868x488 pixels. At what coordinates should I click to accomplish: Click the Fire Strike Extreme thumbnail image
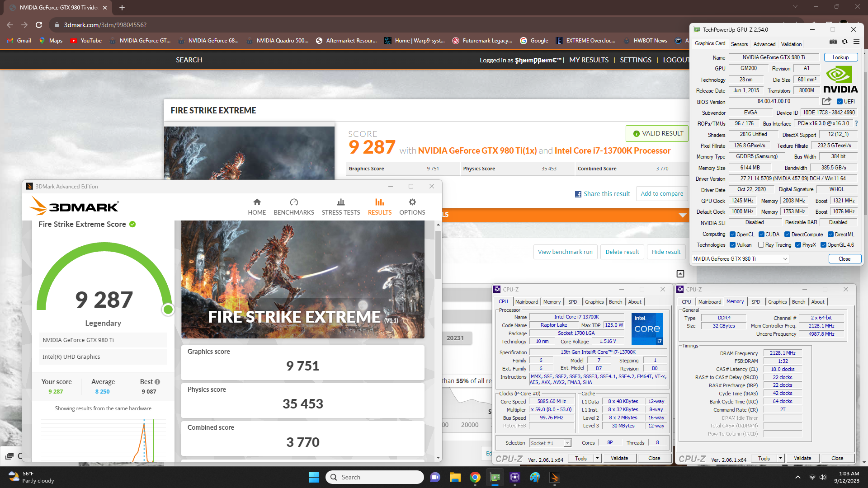(302, 279)
